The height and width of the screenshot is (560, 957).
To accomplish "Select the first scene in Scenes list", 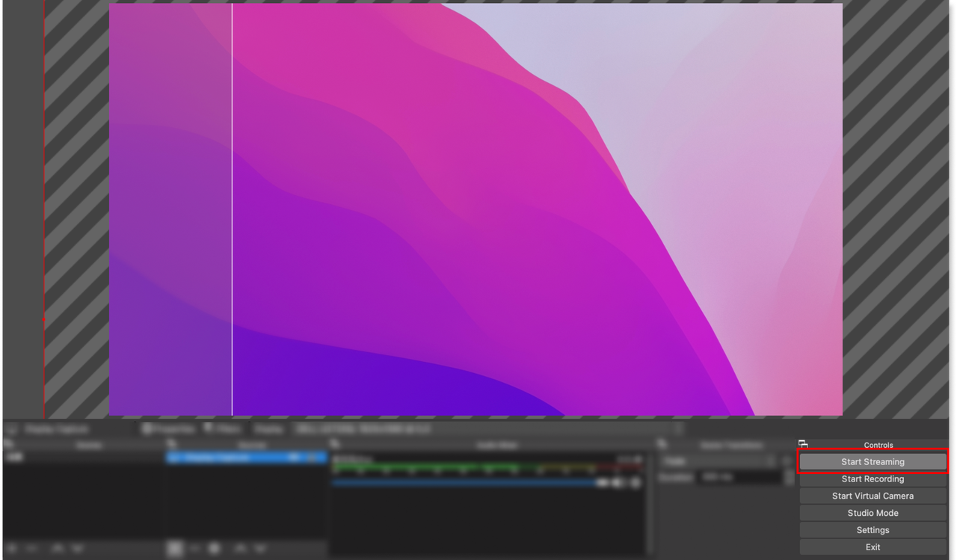I will pyautogui.click(x=83, y=457).
